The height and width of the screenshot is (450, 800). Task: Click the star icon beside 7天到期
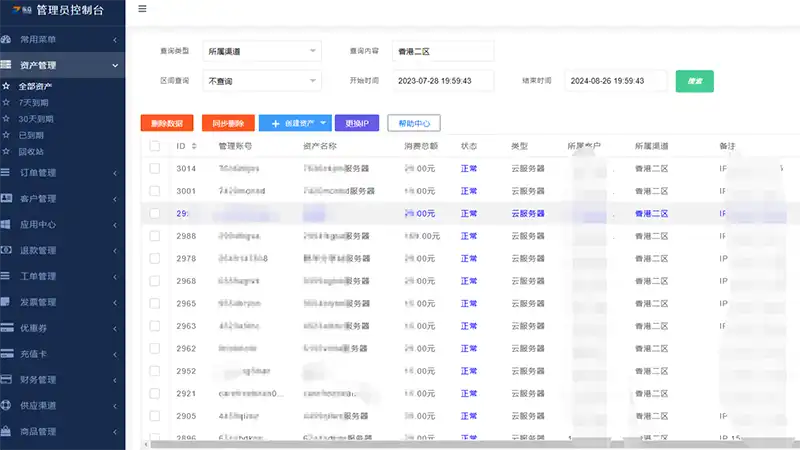click(6, 103)
